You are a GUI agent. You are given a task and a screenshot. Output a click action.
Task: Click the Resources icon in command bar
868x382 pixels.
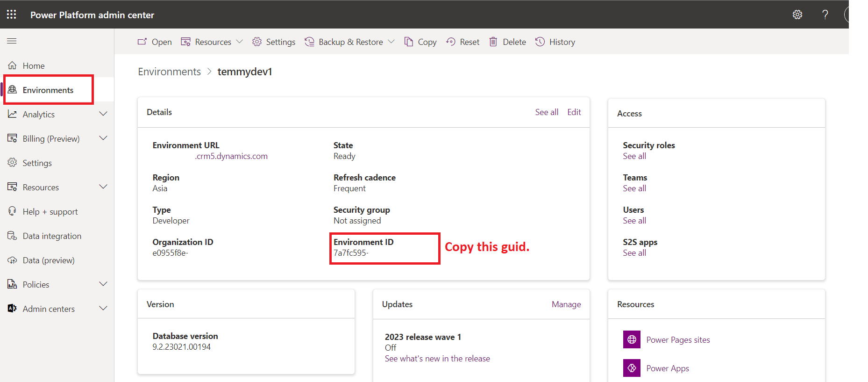[185, 42]
